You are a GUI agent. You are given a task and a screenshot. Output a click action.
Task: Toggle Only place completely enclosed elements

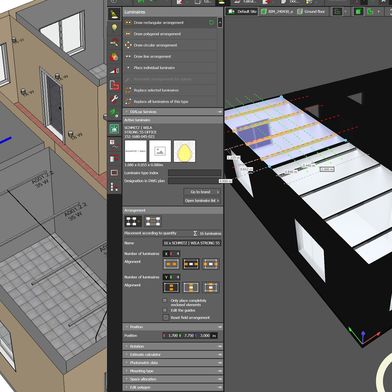point(165,301)
